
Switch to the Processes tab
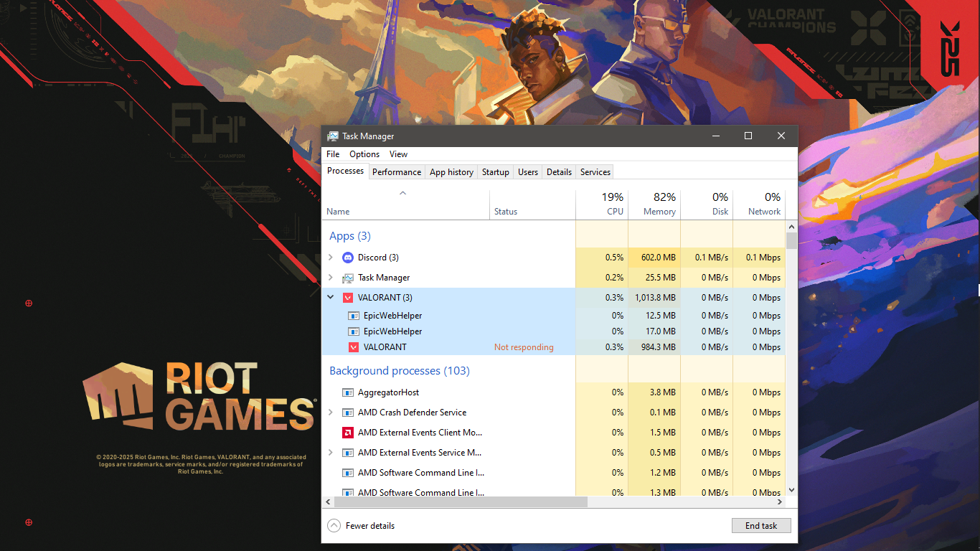(345, 171)
